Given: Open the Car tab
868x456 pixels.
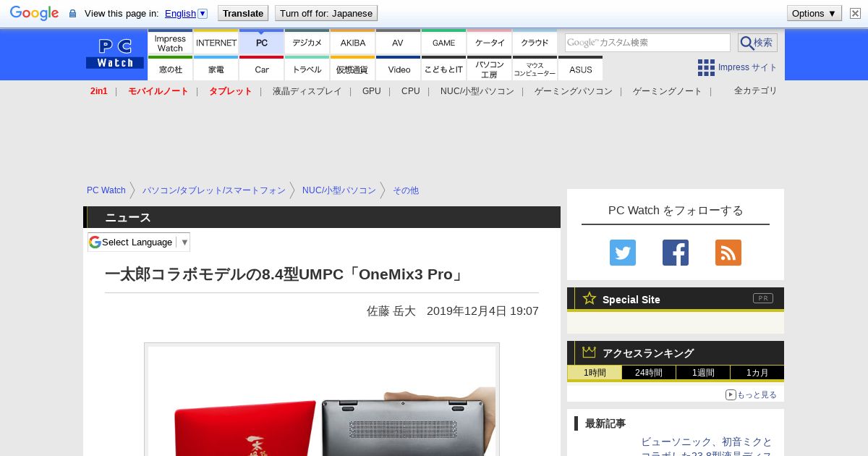Looking at the screenshot, I should coord(262,69).
